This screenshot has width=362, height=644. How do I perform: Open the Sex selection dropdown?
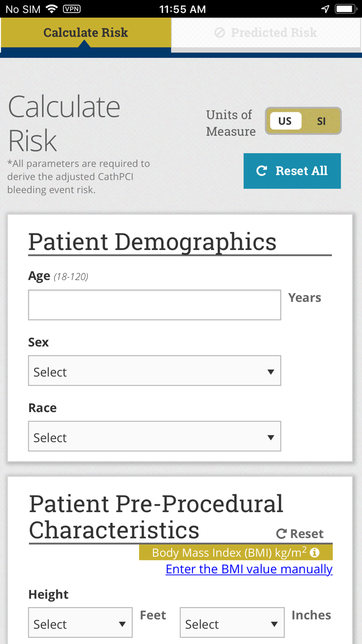pos(154,371)
